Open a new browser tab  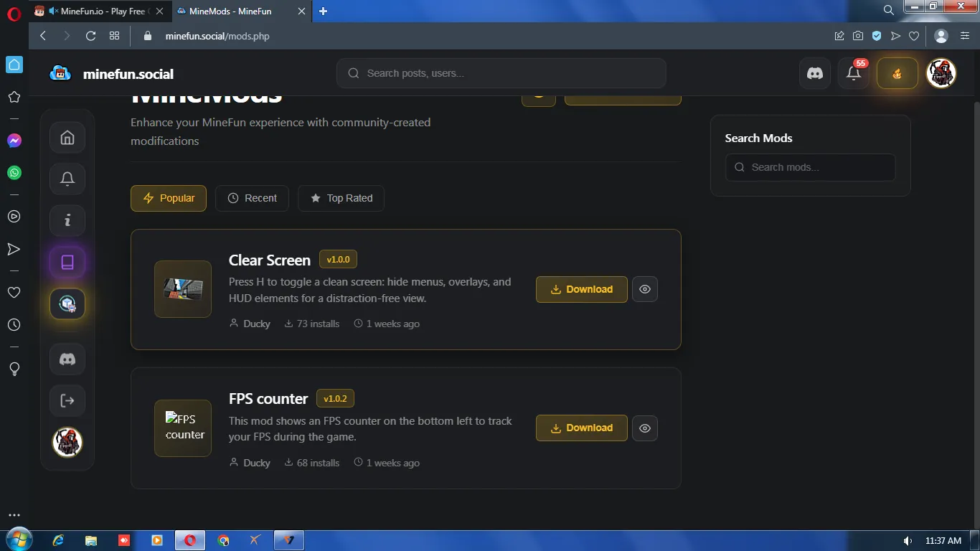(x=323, y=11)
